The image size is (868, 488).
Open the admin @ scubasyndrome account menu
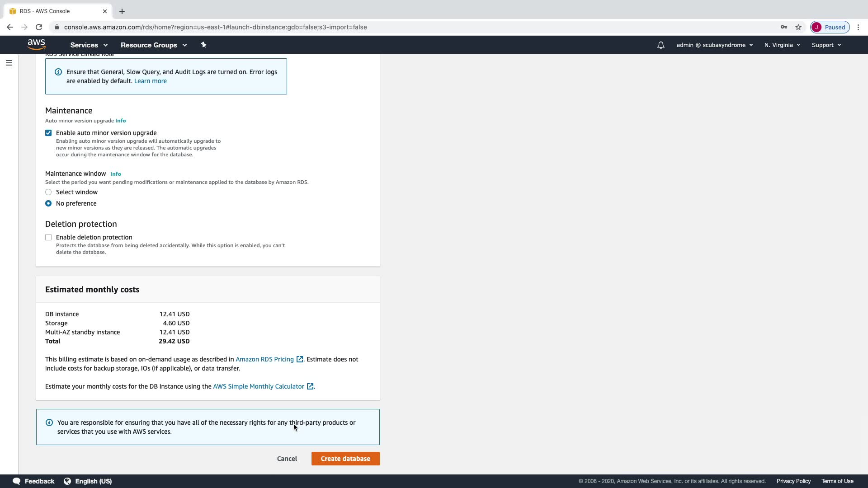pos(714,45)
